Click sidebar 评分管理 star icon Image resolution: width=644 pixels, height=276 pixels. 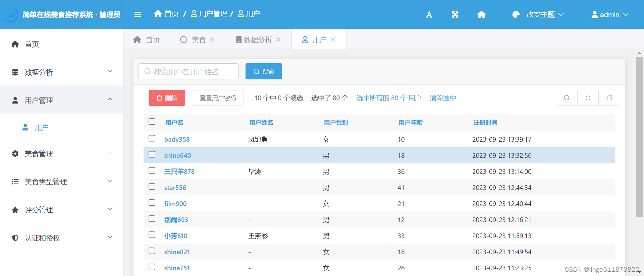pos(15,210)
